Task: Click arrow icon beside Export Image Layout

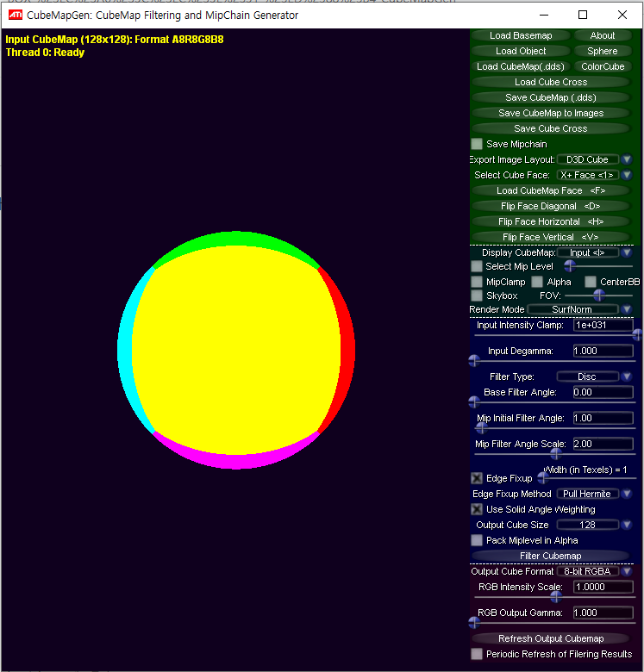Action: (x=627, y=159)
